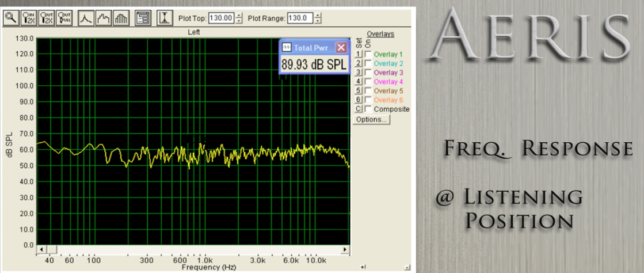Click the magnifier zoom tool icon
The image size is (644, 273).
point(11,18)
